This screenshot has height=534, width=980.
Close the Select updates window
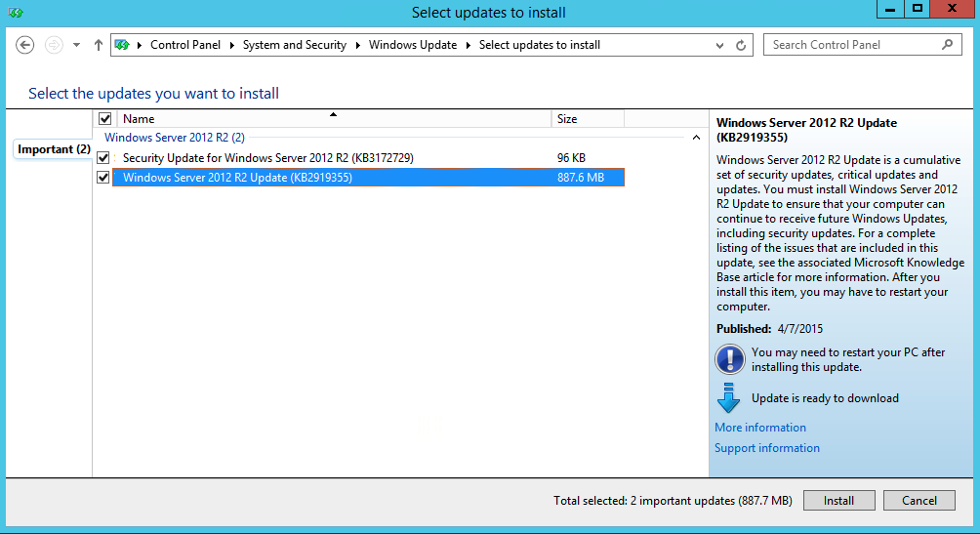click(x=952, y=9)
